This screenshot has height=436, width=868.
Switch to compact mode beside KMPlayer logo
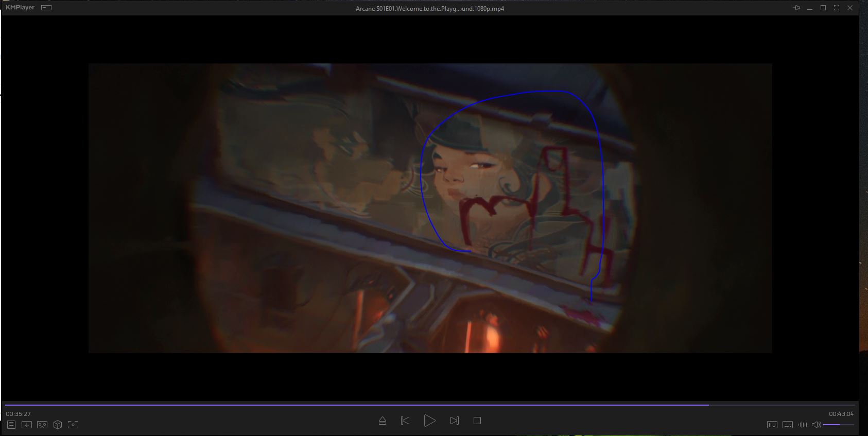(46, 8)
